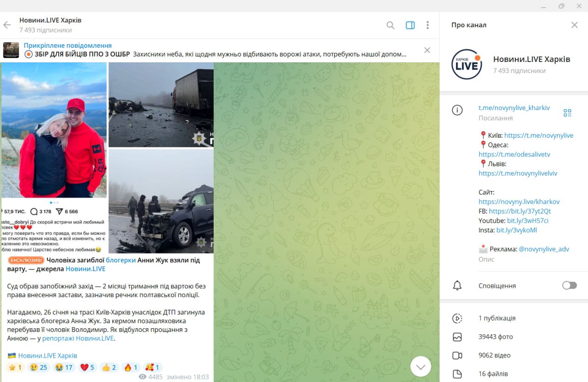This screenshot has height=382, width=588.
Task: Click the back arrow in chat header
Action: [x=7, y=25]
